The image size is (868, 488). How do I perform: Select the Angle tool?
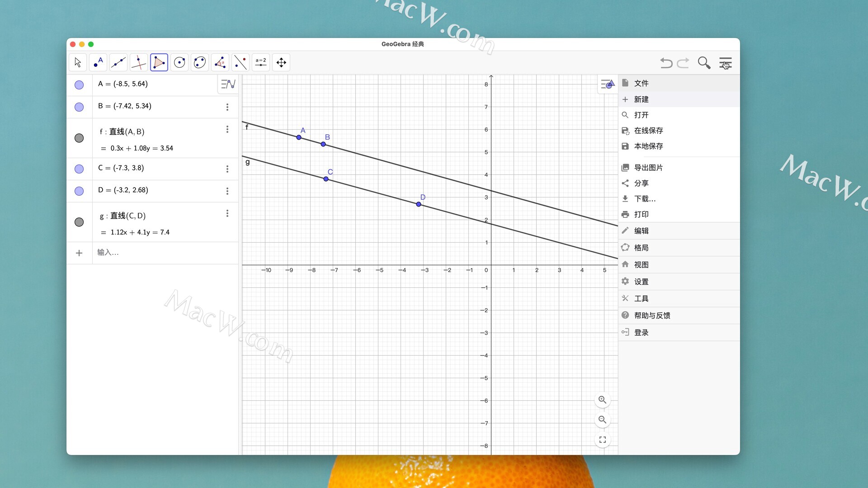pyautogui.click(x=220, y=62)
